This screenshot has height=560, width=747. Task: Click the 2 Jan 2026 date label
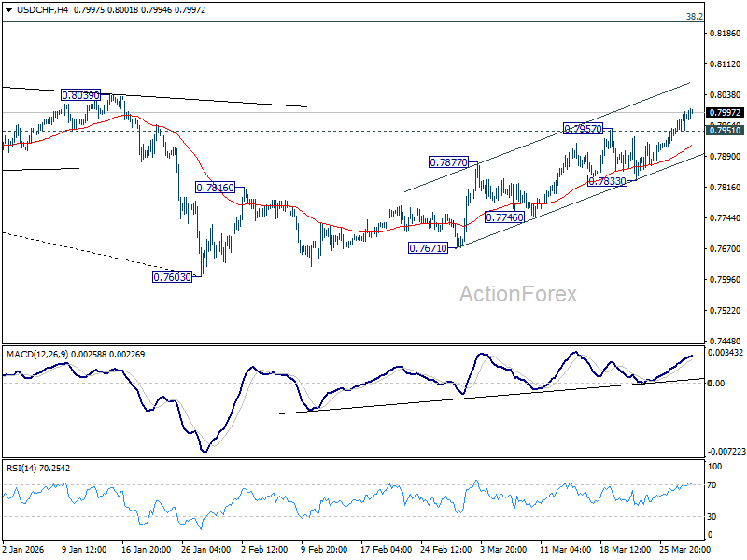[x=22, y=550]
